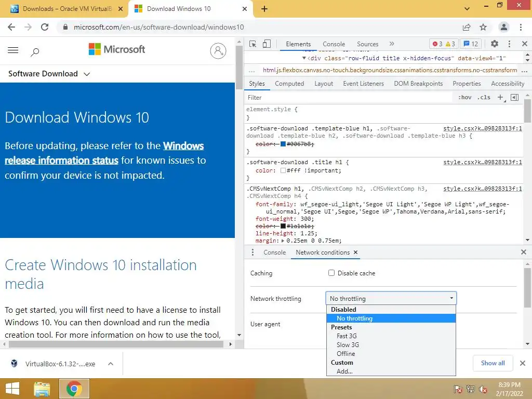
Task: Open File Explorer from the taskbar
Action: (x=42, y=389)
